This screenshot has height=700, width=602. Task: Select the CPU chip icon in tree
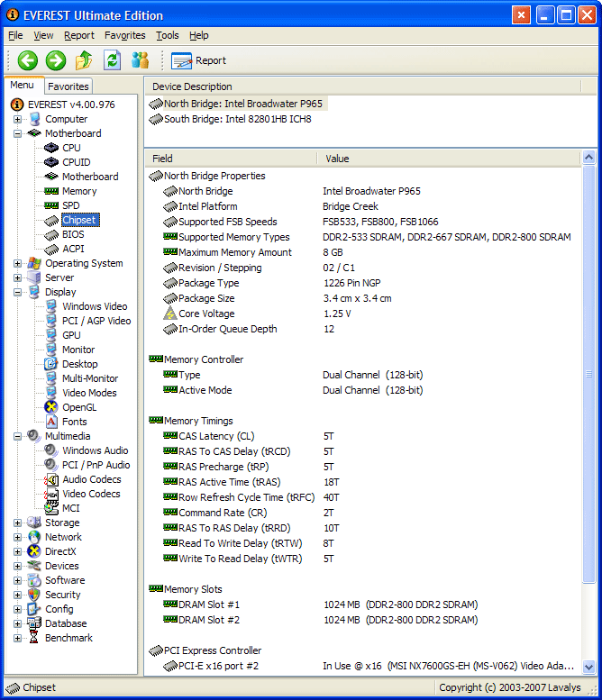(51, 148)
